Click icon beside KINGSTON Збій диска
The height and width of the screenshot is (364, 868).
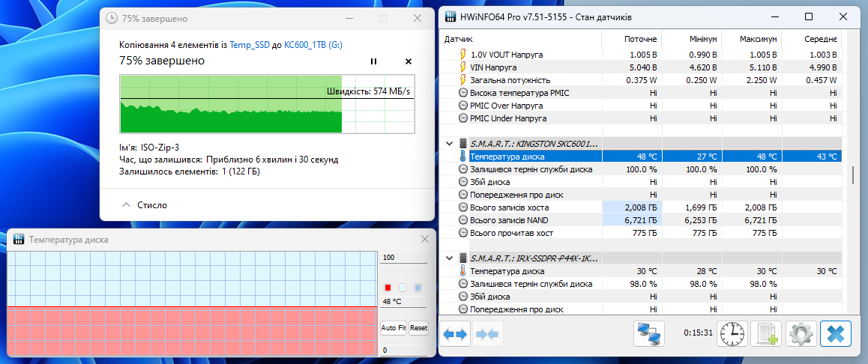[463, 182]
